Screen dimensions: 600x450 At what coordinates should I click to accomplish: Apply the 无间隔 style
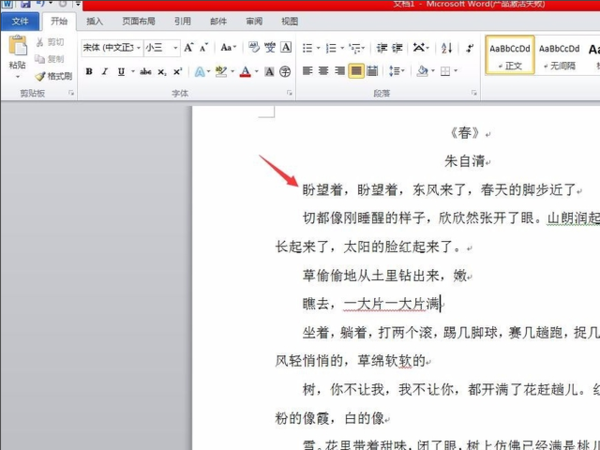pos(559,55)
